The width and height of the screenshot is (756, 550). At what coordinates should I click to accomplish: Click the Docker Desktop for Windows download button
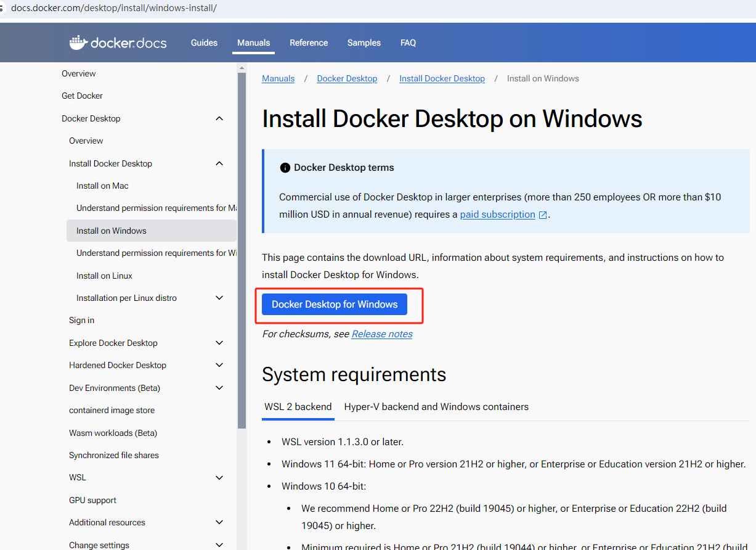pos(335,305)
